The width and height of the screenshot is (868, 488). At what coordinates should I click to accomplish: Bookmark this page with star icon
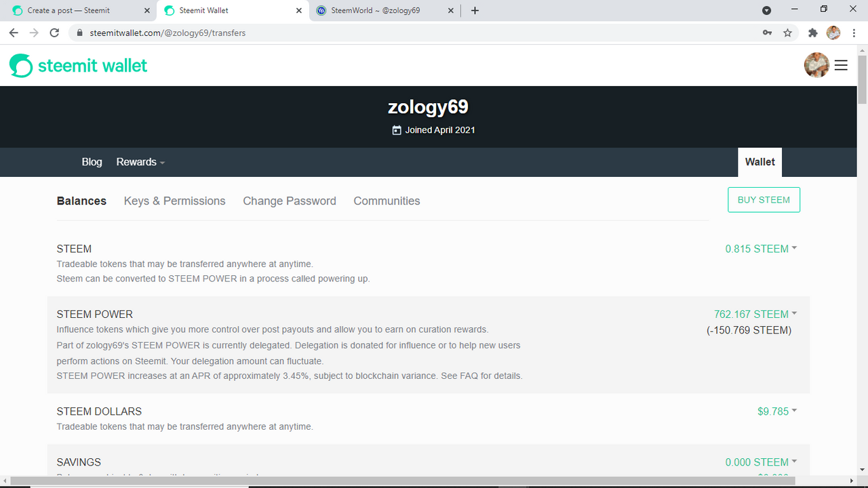787,33
